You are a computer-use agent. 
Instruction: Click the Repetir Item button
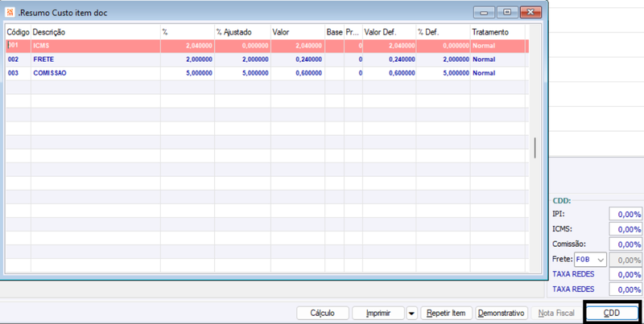point(446,314)
